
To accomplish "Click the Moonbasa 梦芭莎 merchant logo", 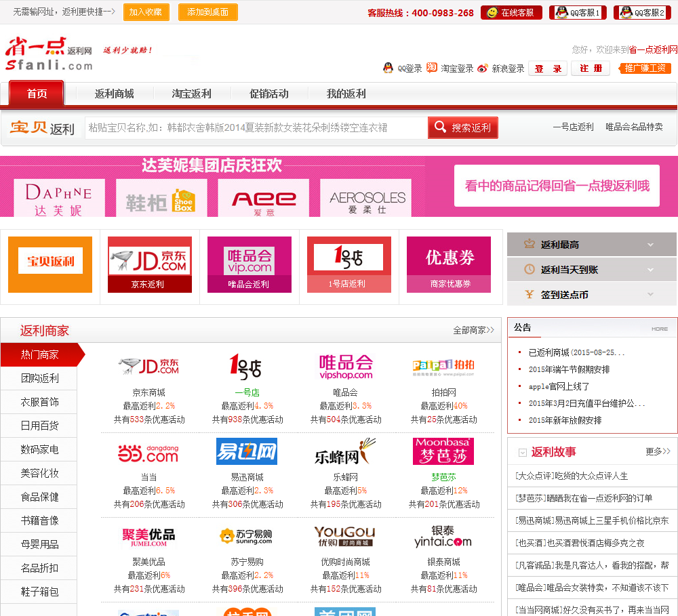I will (x=443, y=451).
